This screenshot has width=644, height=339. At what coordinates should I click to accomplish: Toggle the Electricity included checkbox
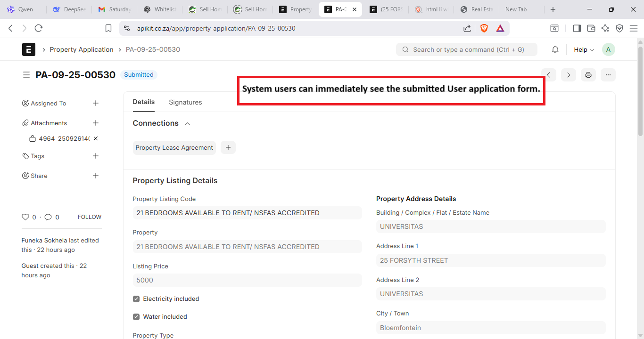pyautogui.click(x=136, y=299)
